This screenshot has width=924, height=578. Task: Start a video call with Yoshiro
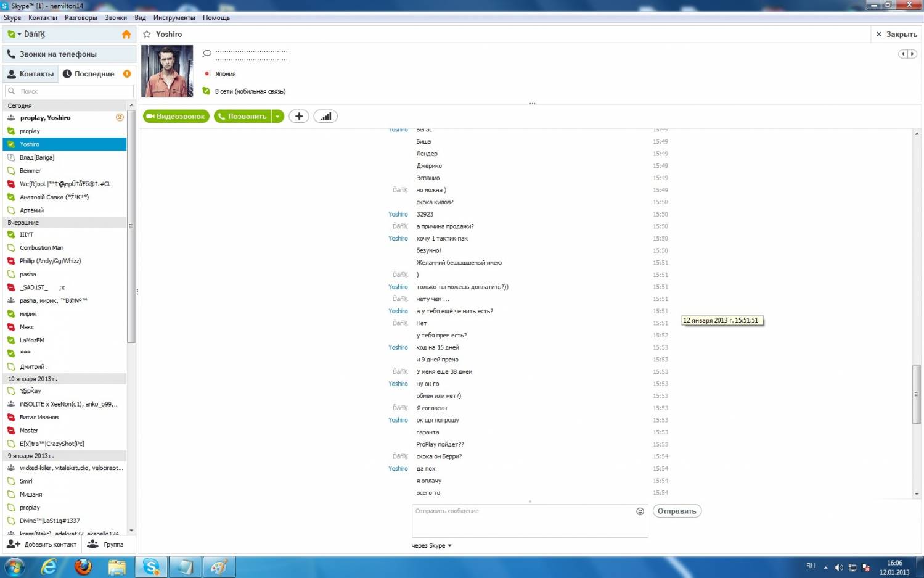176,116
